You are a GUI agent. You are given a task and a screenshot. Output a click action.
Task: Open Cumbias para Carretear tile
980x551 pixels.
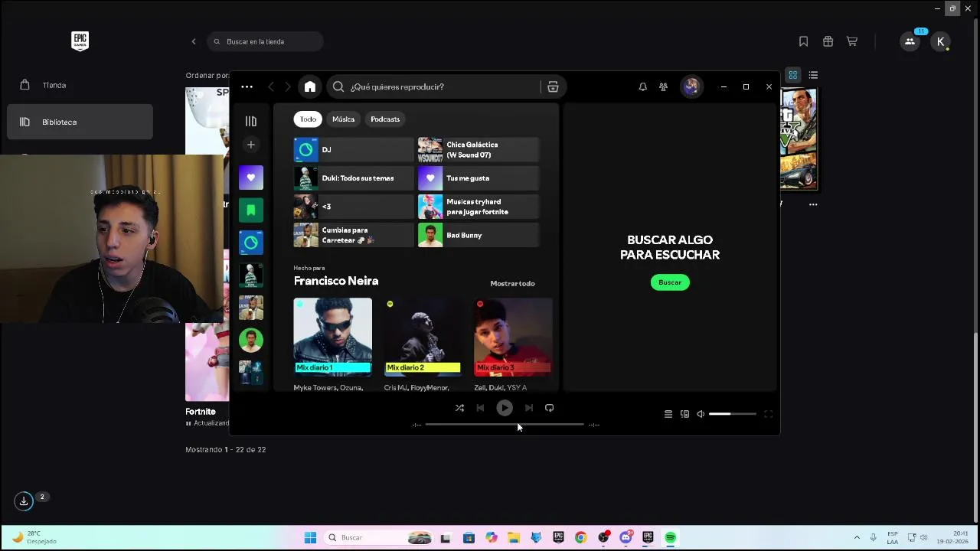point(353,235)
